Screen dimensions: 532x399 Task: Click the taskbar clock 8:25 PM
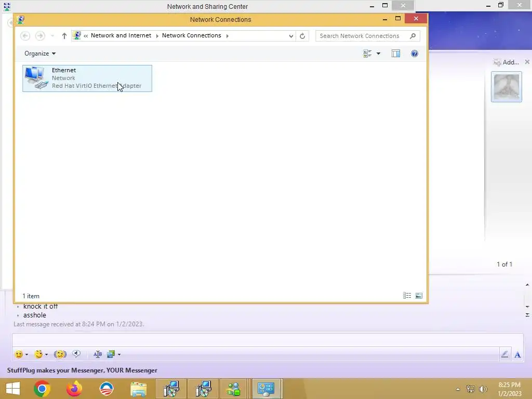click(509, 385)
